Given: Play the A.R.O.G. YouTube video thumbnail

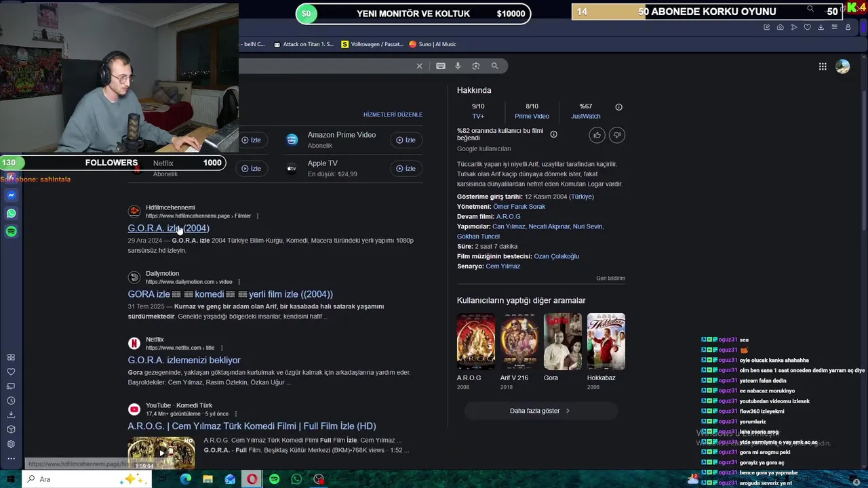Looking at the screenshot, I should click(161, 453).
